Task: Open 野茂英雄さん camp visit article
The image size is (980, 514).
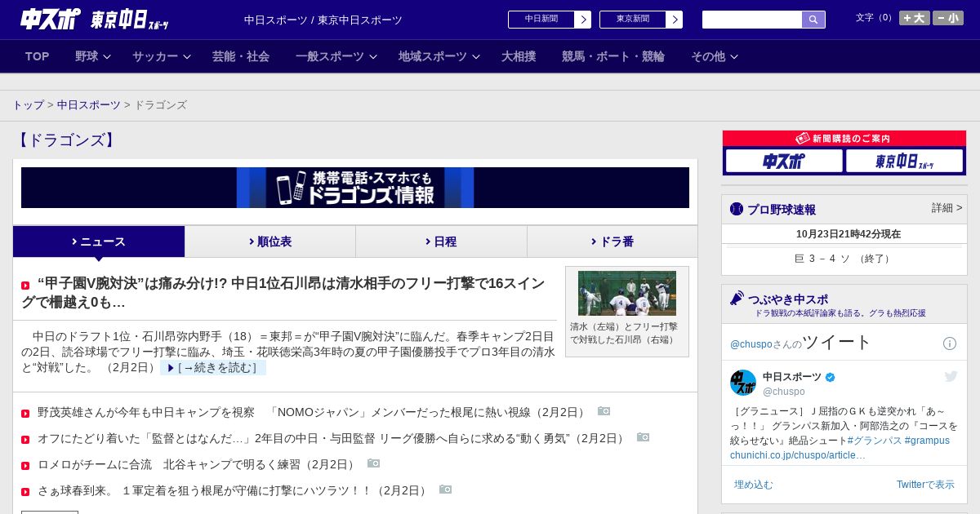Action: pos(312,412)
